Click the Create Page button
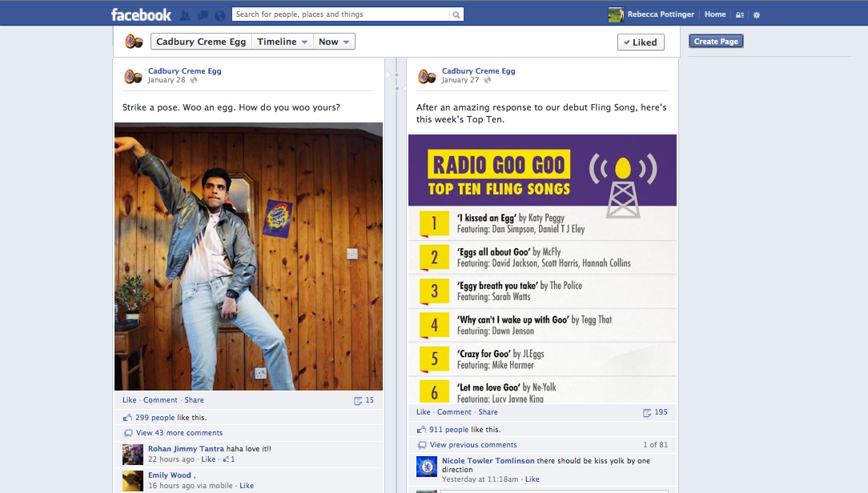Viewport: 868px width, 493px height. (716, 41)
